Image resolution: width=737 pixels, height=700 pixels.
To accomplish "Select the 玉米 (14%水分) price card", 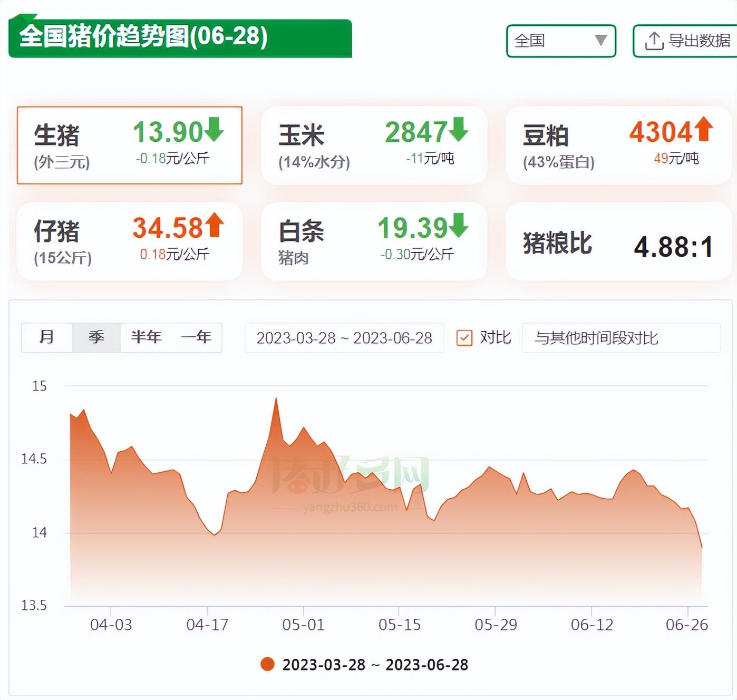I will coord(374,145).
